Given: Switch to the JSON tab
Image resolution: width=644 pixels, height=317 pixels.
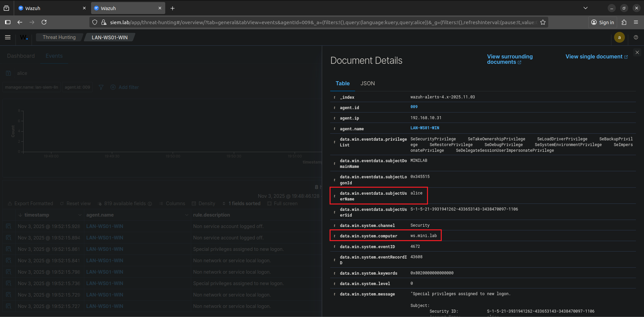Looking at the screenshot, I should tap(368, 83).
